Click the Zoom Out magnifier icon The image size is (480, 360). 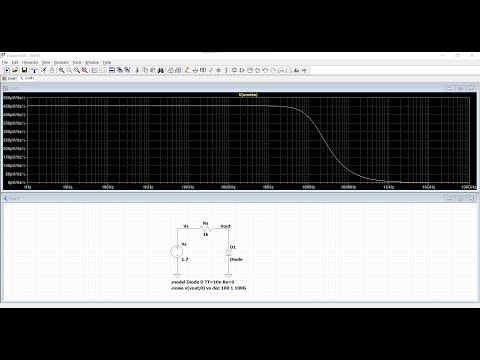pos(77,70)
